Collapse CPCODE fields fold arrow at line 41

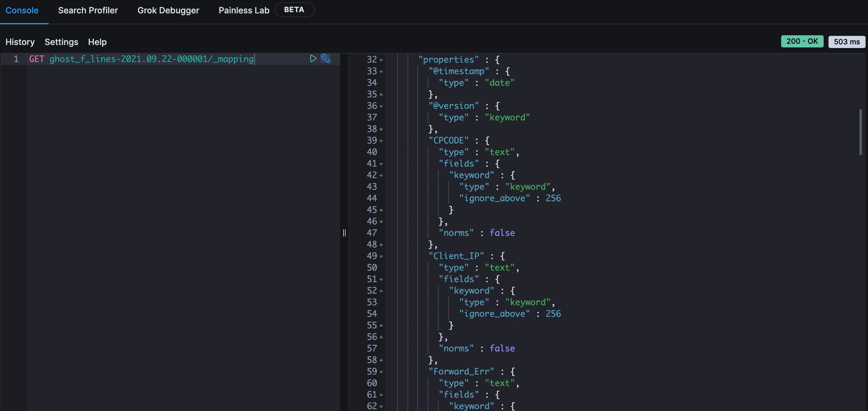[x=381, y=164]
